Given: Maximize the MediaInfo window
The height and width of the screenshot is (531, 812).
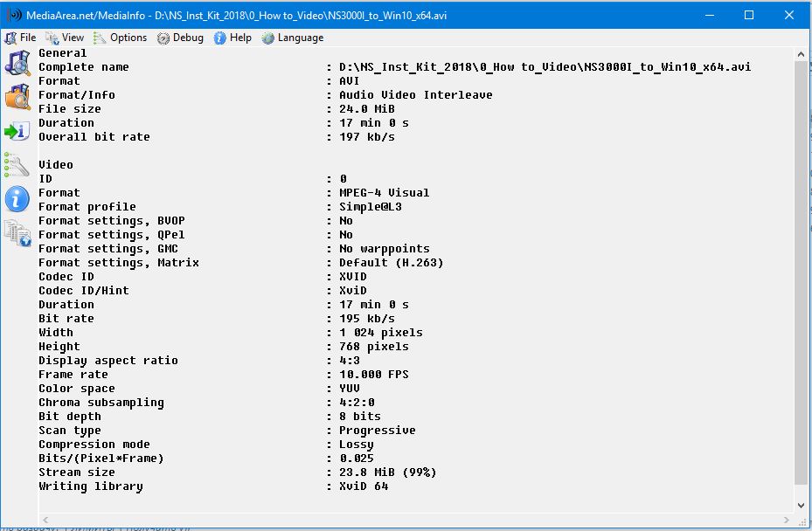Looking at the screenshot, I should [x=749, y=15].
